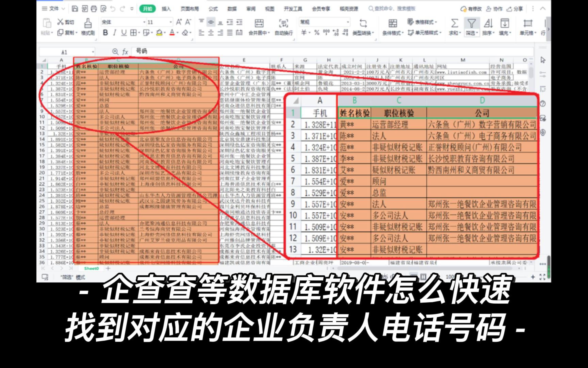Click the command search box 查找命令

pyautogui.click(x=392, y=9)
